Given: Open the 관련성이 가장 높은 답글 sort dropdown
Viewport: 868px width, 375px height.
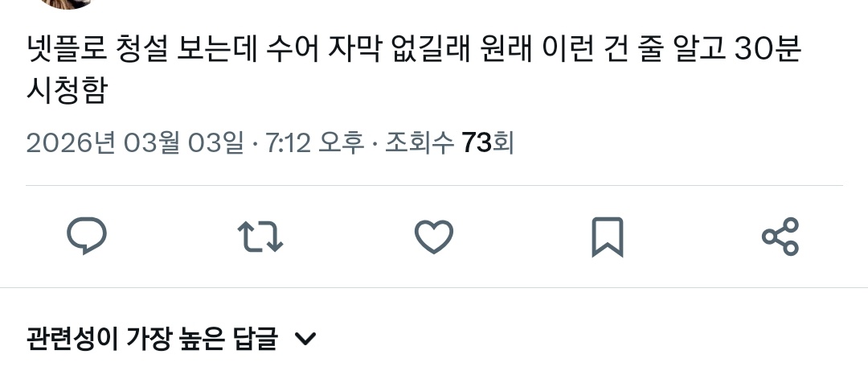Looking at the screenshot, I should coord(172,339).
